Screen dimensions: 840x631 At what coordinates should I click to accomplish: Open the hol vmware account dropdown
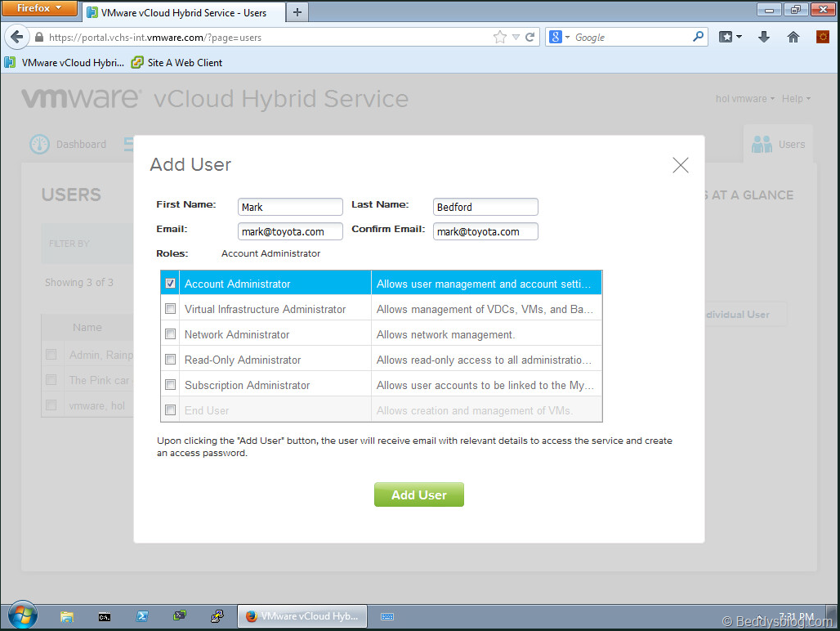(x=744, y=99)
